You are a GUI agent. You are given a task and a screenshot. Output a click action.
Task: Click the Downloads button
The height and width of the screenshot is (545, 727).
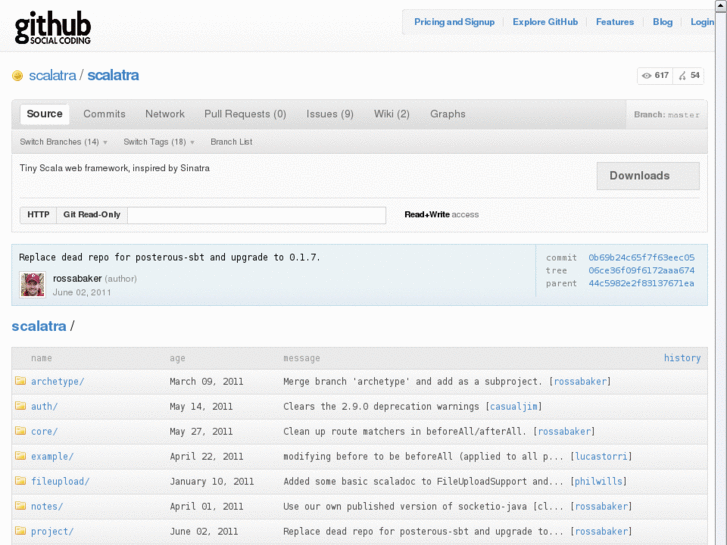point(648,176)
